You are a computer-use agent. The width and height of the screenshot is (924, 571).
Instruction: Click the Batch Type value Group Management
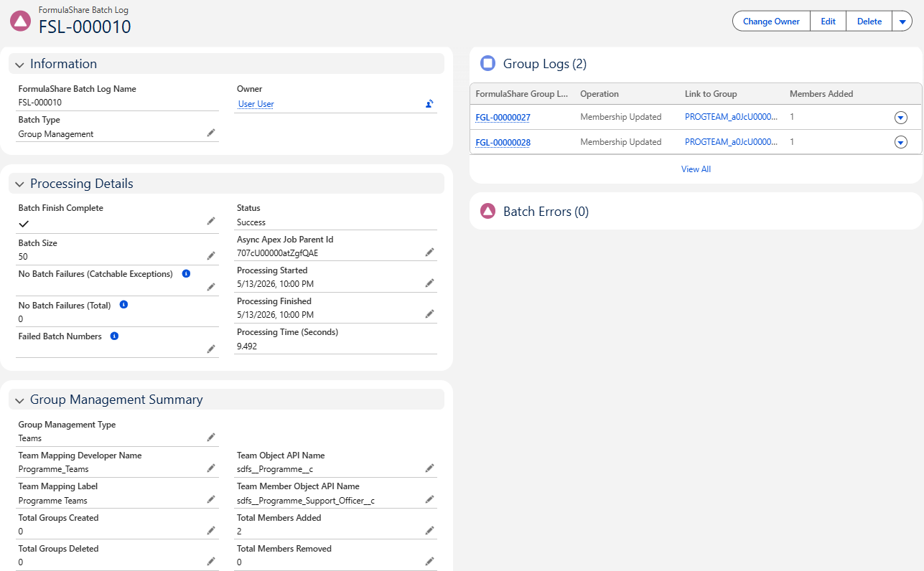click(56, 134)
